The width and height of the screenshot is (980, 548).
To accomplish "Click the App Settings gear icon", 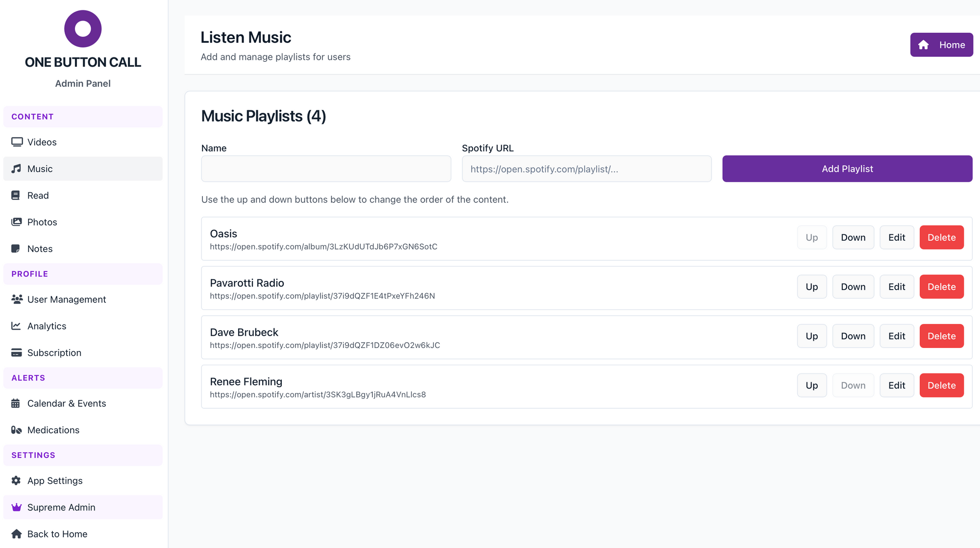I will 16,481.
